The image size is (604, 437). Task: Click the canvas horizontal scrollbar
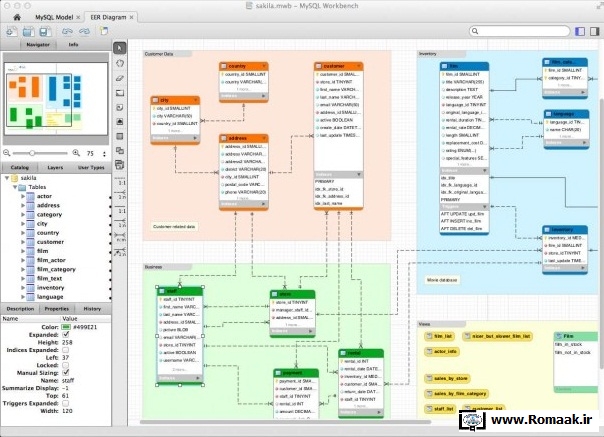pos(285,422)
